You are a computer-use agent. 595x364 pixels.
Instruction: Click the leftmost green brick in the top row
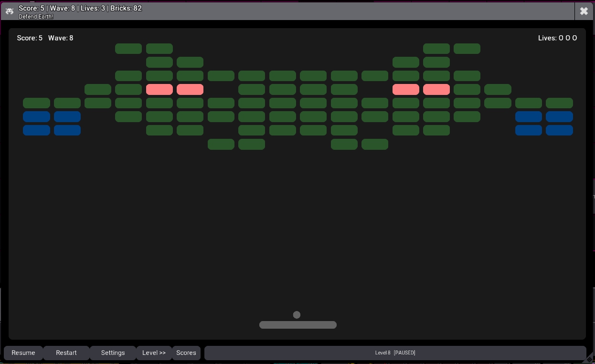point(128,49)
